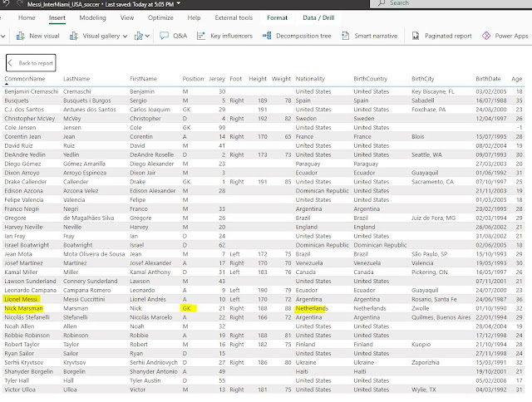Open the Help tab
This screenshot has height=402, width=532.
(x=194, y=18)
